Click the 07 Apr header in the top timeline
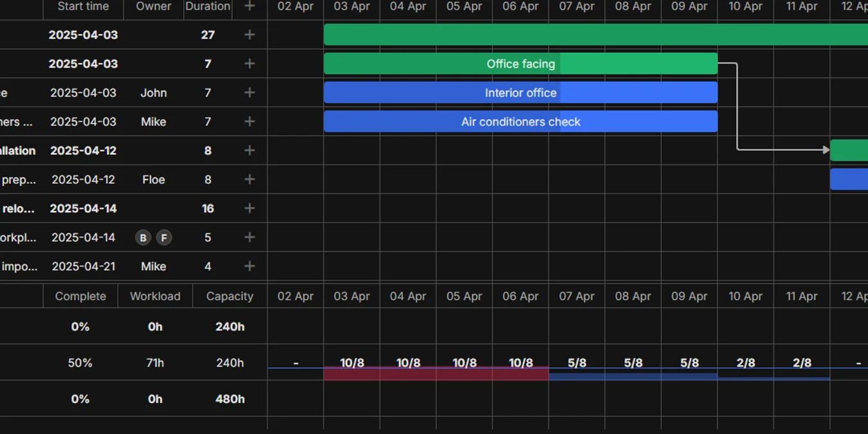 tap(577, 6)
